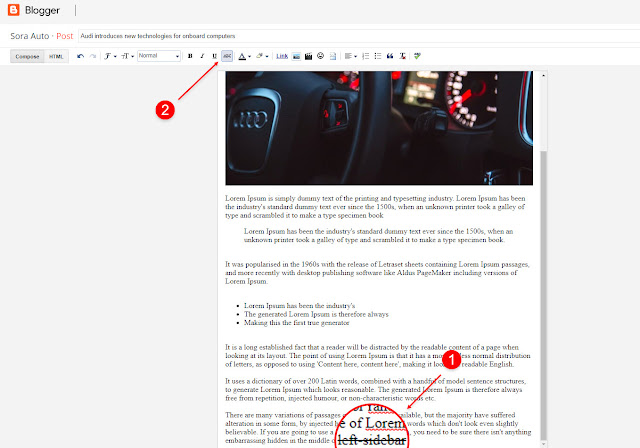Run the spell check tool

click(x=417, y=56)
